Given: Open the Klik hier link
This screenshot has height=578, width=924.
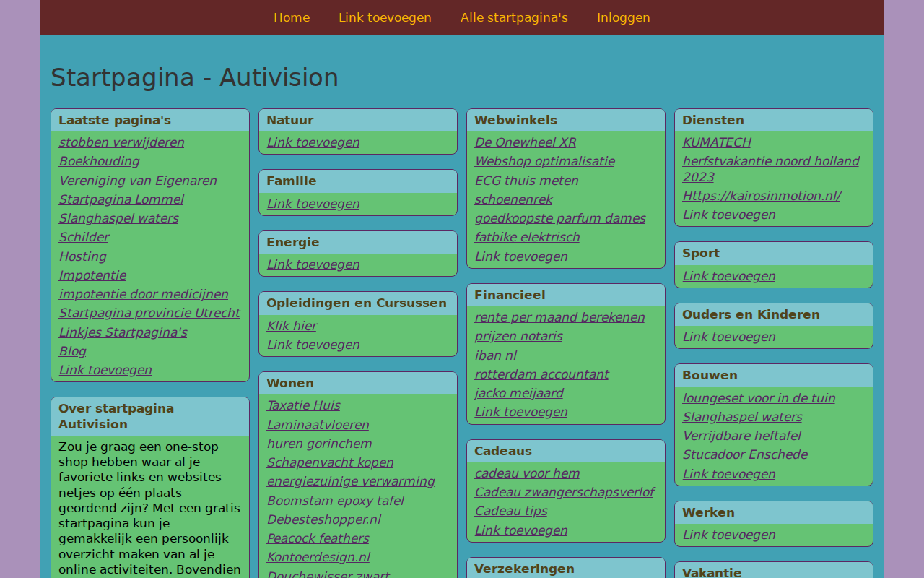Looking at the screenshot, I should (292, 326).
